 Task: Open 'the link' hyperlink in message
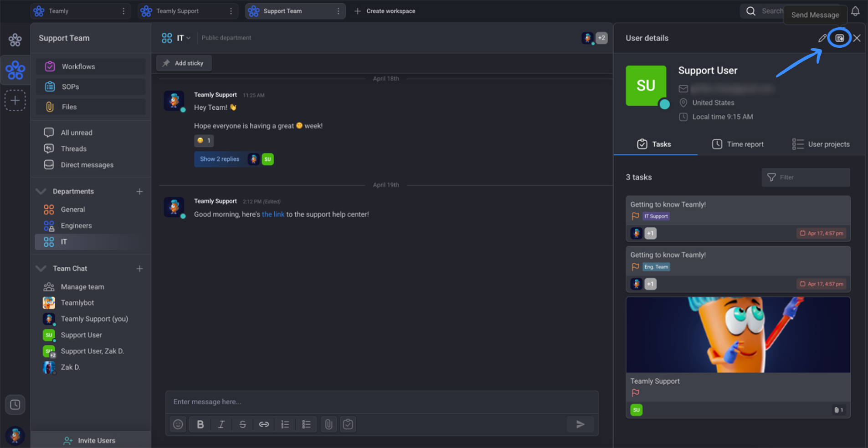point(273,214)
